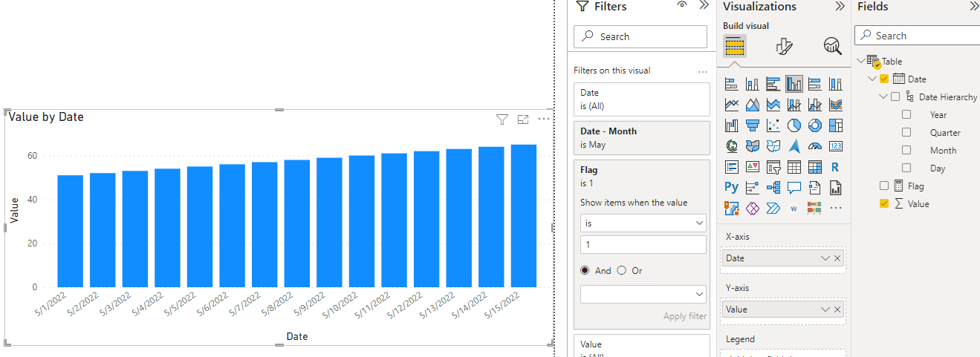This screenshot has height=357, width=980.
Task: Select the Q&A speech bubble visual
Action: pyautogui.click(x=794, y=188)
